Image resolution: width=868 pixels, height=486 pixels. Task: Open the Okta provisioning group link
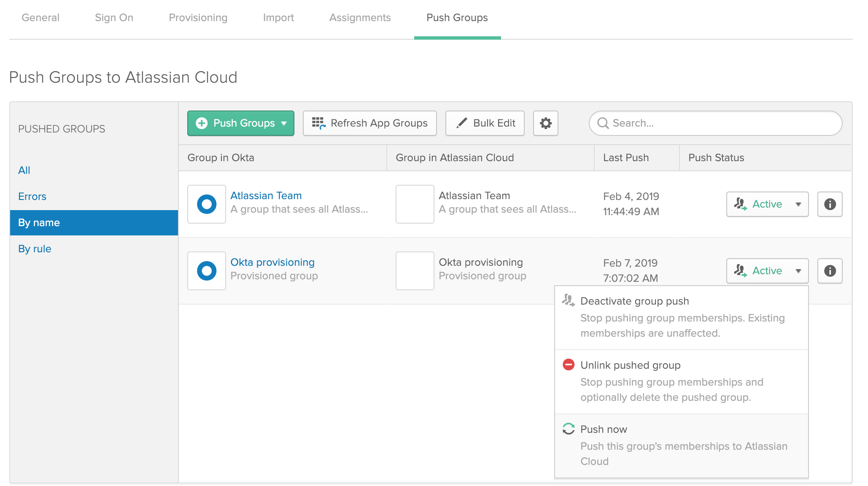tap(272, 262)
